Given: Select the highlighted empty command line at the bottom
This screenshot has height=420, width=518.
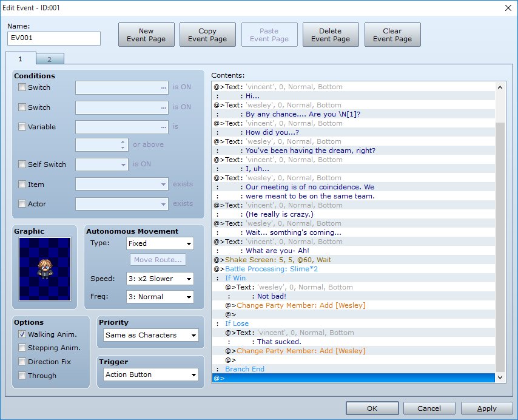Looking at the screenshot, I should tap(354, 378).
